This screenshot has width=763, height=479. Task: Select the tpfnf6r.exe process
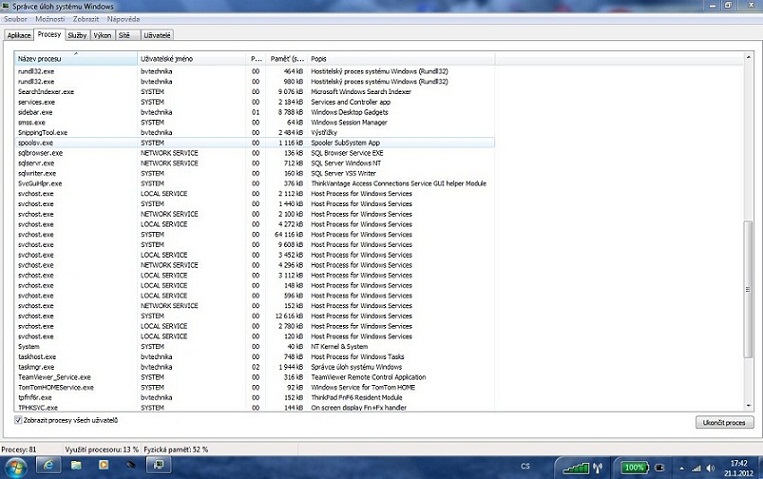point(255,397)
